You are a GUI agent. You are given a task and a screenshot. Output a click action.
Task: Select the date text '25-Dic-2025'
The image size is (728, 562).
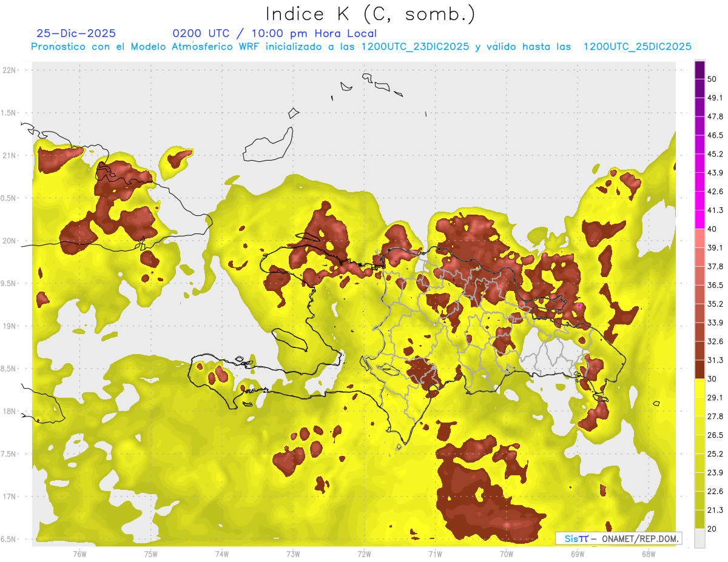point(76,33)
